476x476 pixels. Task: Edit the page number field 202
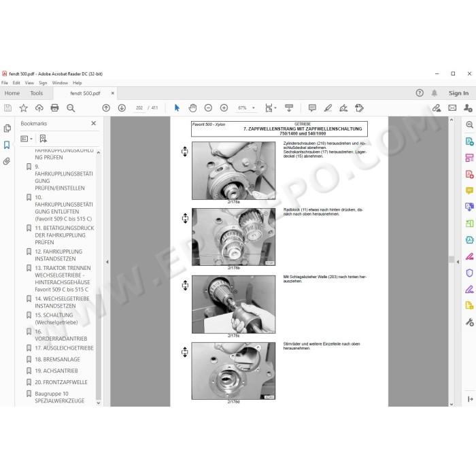pyautogui.click(x=139, y=107)
